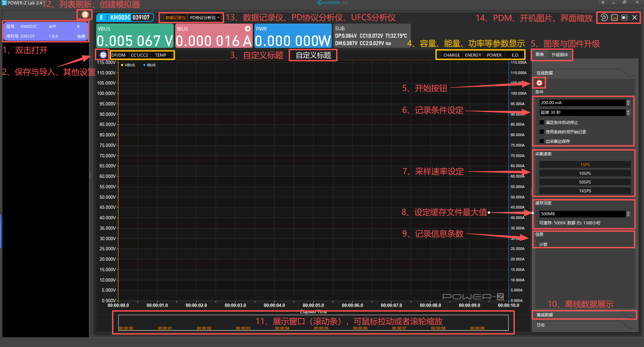Toggle the 边采集边保存 checkbox

[x=542, y=141]
